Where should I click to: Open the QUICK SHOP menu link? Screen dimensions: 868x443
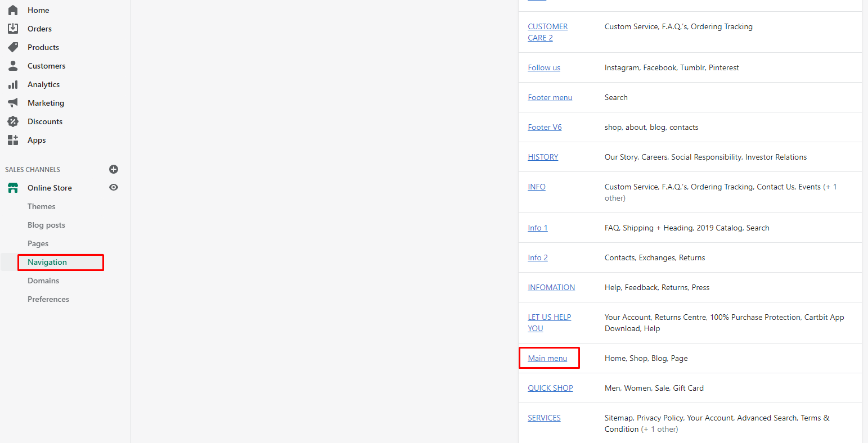(550, 388)
